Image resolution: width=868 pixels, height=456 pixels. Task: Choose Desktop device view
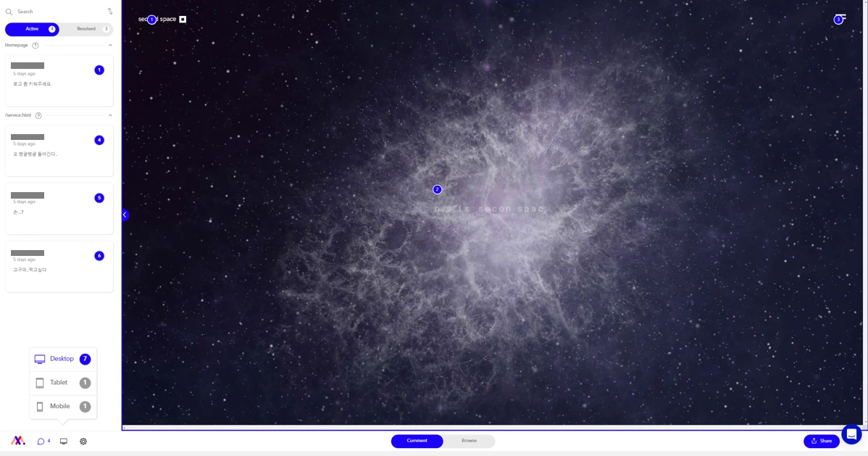point(62,359)
